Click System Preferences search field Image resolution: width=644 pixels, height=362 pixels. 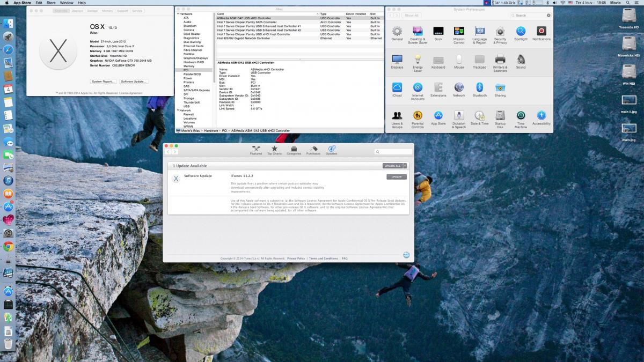[x=530, y=16]
